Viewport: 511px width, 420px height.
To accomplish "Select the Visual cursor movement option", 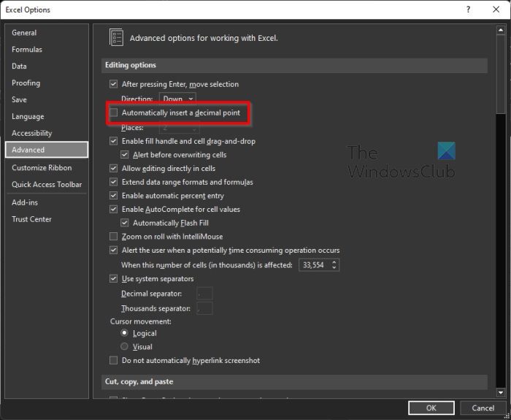I will (x=124, y=346).
